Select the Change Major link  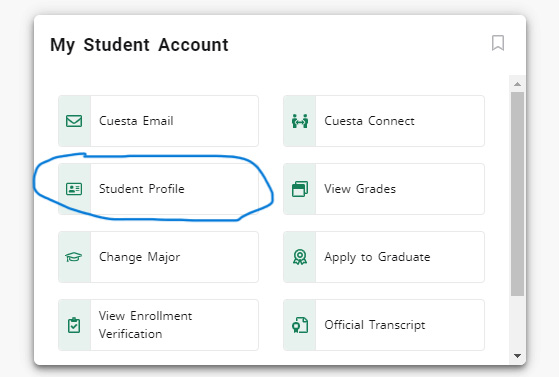tap(158, 257)
